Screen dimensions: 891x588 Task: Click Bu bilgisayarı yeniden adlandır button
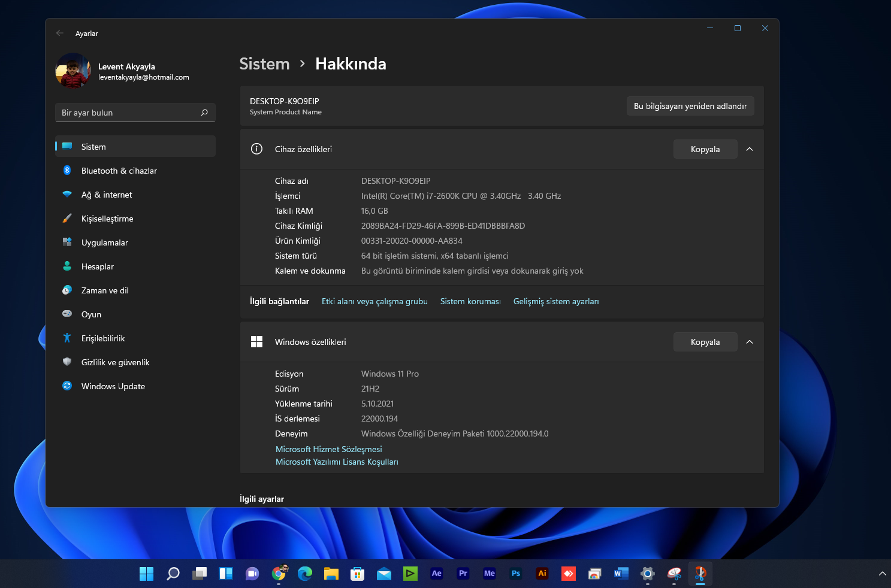click(690, 106)
